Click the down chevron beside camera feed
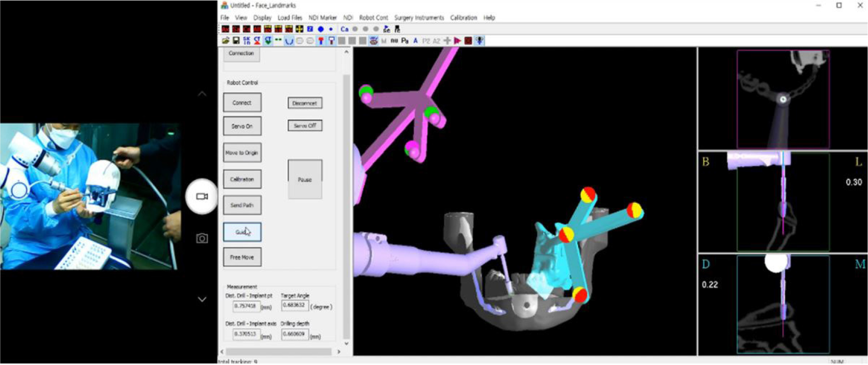 click(202, 299)
